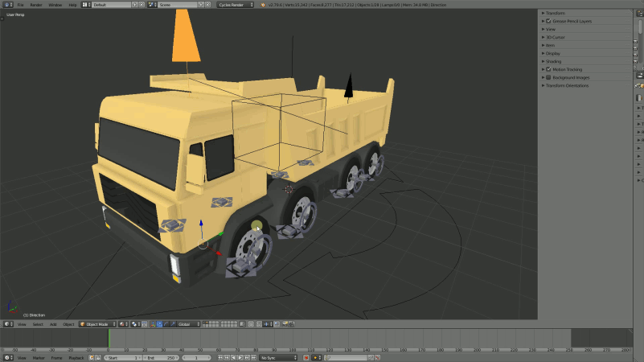Image resolution: width=644 pixels, height=362 pixels.
Task: Open the Cycles Render engine dropdown
Action: pyautogui.click(x=236, y=5)
